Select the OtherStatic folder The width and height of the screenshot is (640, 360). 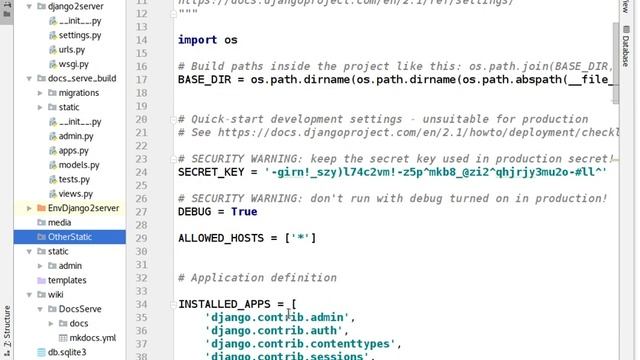70,237
